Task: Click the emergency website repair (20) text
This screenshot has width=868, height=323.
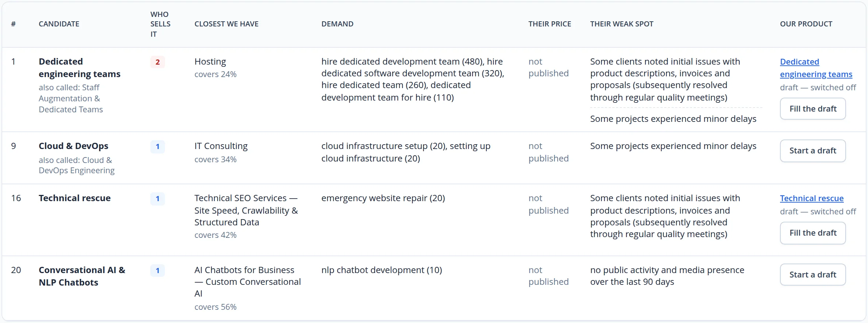Action: point(383,198)
